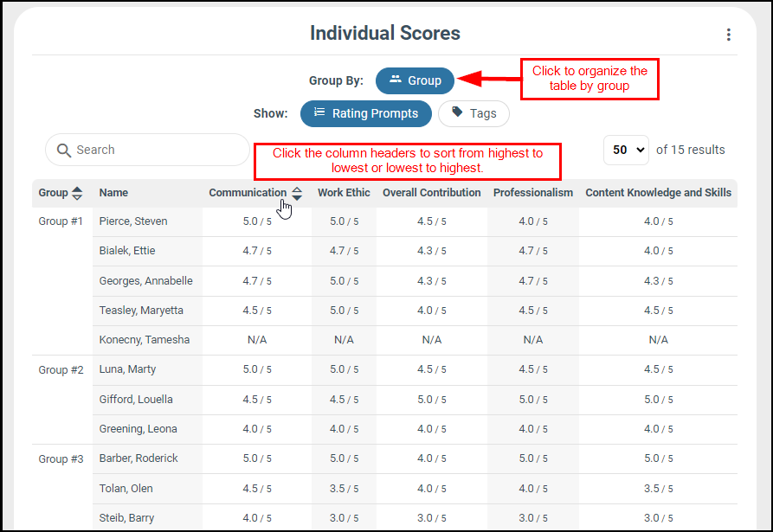
Task: Select the name Greening, Leona
Action: (138, 429)
